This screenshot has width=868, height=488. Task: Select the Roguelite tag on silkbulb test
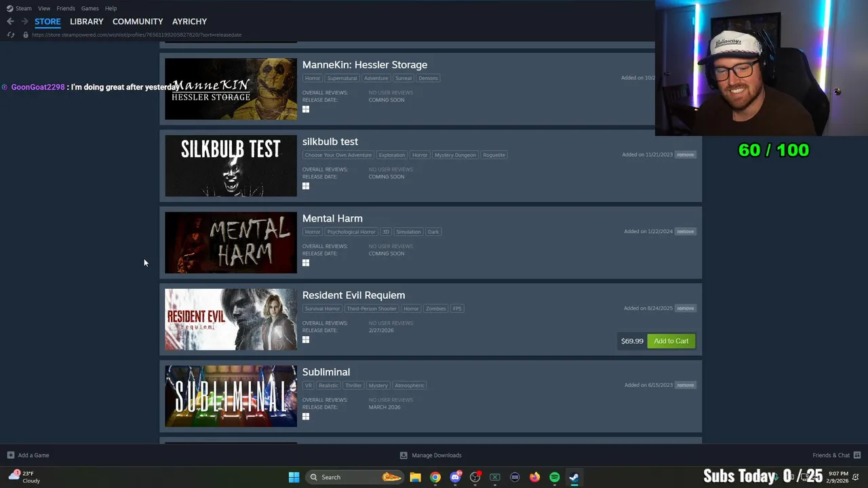494,155
